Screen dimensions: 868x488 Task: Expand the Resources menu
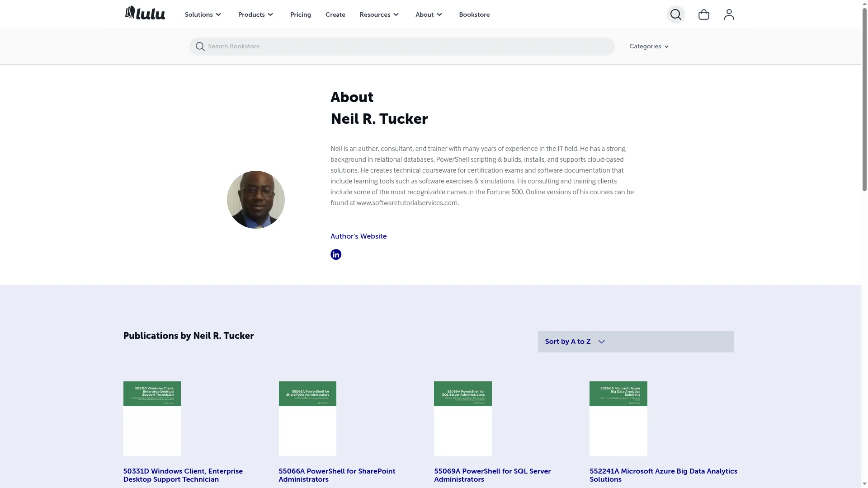pyautogui.click(x=379, y=14)
